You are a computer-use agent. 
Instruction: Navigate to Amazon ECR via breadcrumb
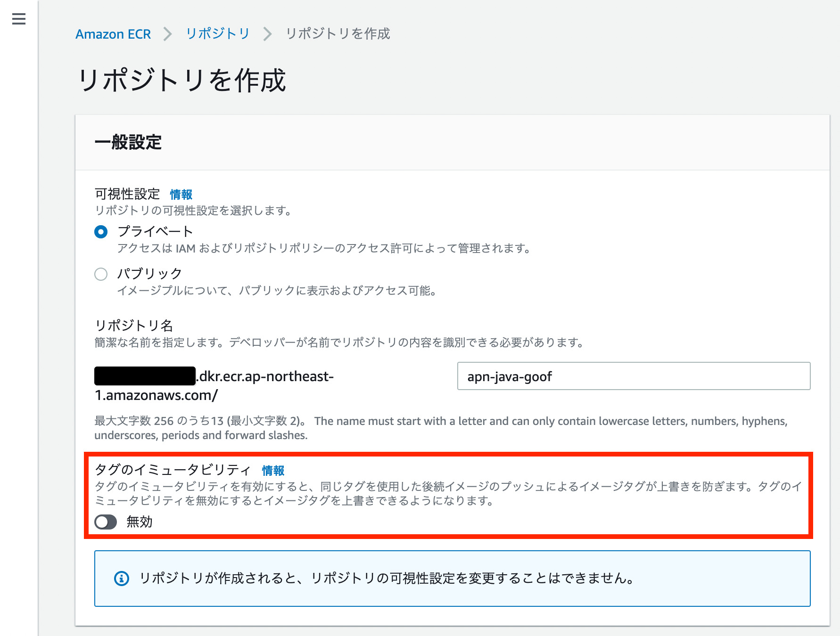click(113, 34)
